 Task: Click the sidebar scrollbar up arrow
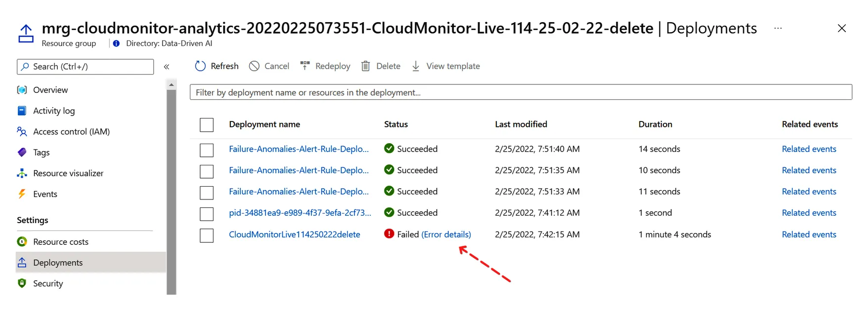coord(171,85)
